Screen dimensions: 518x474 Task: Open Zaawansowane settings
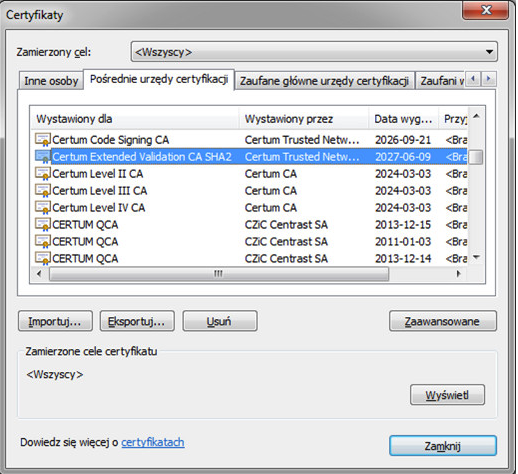click(443, 321)
